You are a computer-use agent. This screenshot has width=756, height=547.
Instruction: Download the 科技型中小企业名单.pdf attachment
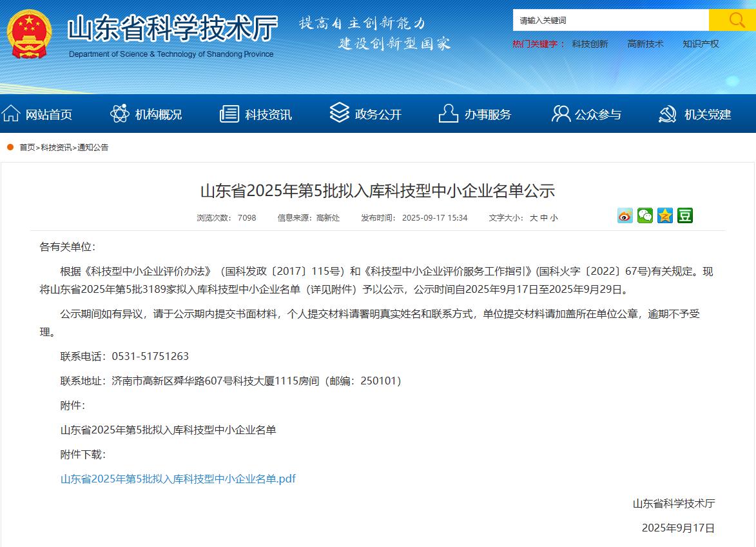(178, 479)
